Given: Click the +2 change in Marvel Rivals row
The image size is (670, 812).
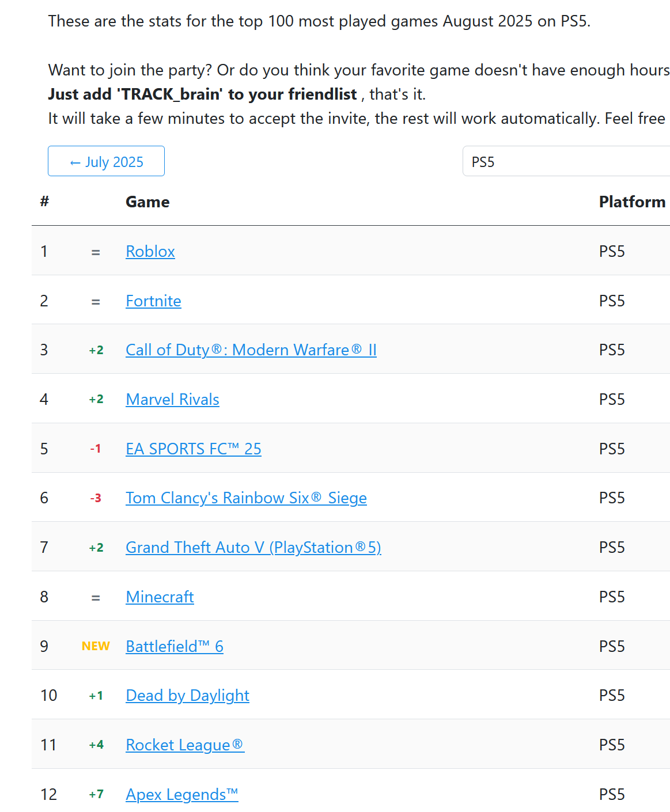Looking at the screenshot, I should (96, 400).
